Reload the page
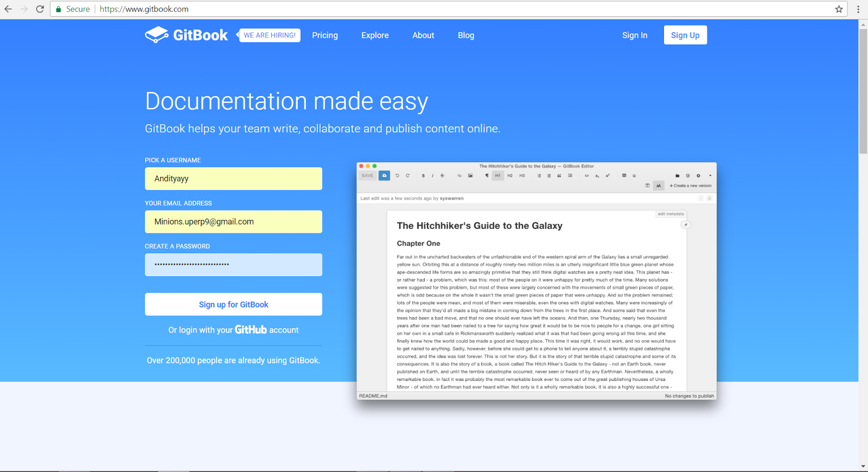Viewport: 868px width, 472px height. pyautogui.click(x=40, y=9)
